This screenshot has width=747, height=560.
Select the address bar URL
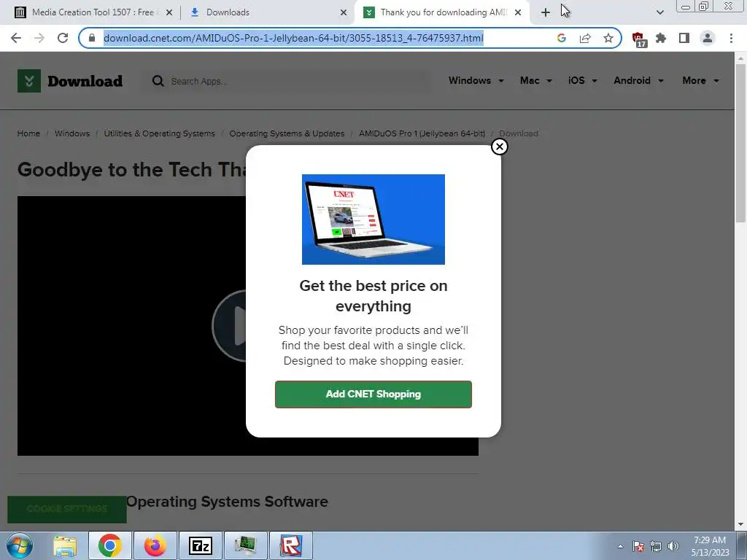click(x=293, y=38)
